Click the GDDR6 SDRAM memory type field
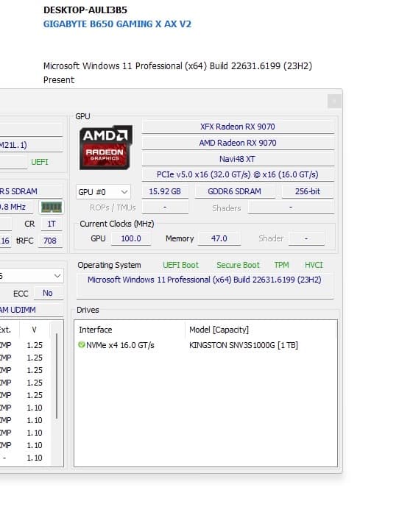 click(235, 191)
